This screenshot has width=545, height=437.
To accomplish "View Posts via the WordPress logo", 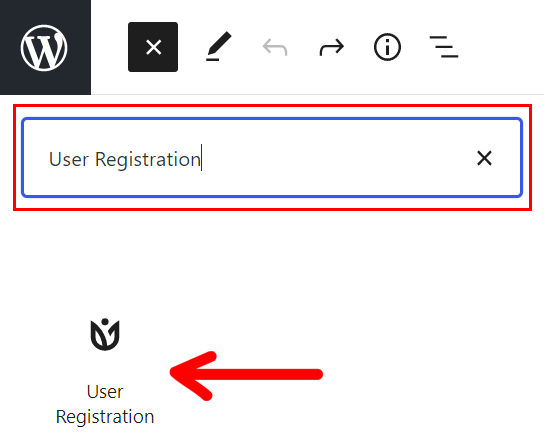I will 44,48.
